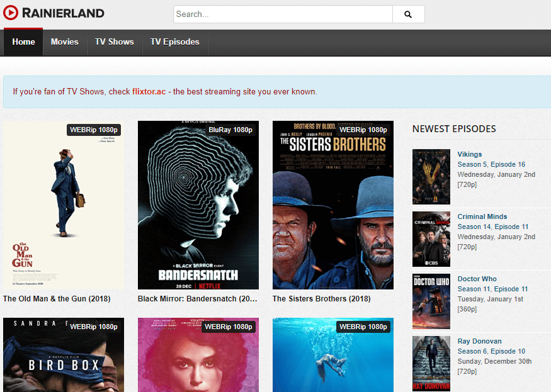Open Criminal Minds episode thumbnail
Image resolution: width=551 pixels, height=392 pixels.
(431, 239)
